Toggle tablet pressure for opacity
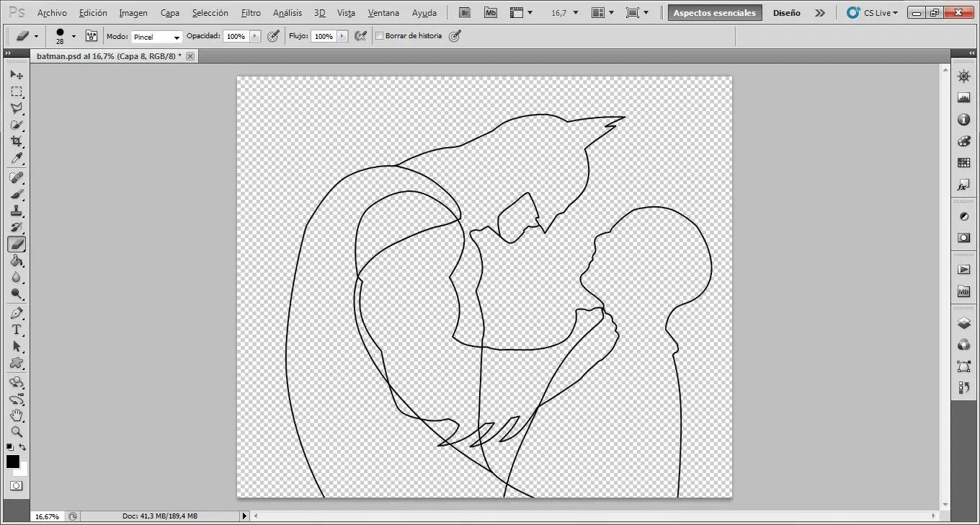980x525 pixels. point(273,36)
